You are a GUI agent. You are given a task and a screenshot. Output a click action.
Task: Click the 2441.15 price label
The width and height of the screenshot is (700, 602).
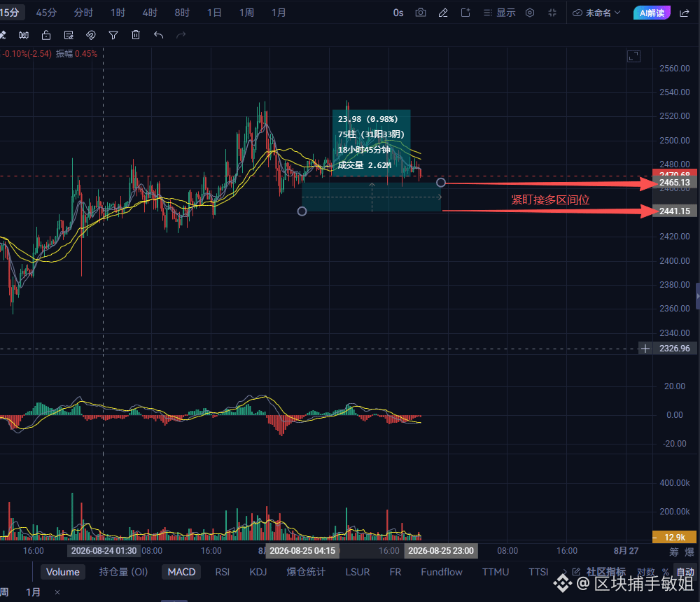(x=674, y=211)
